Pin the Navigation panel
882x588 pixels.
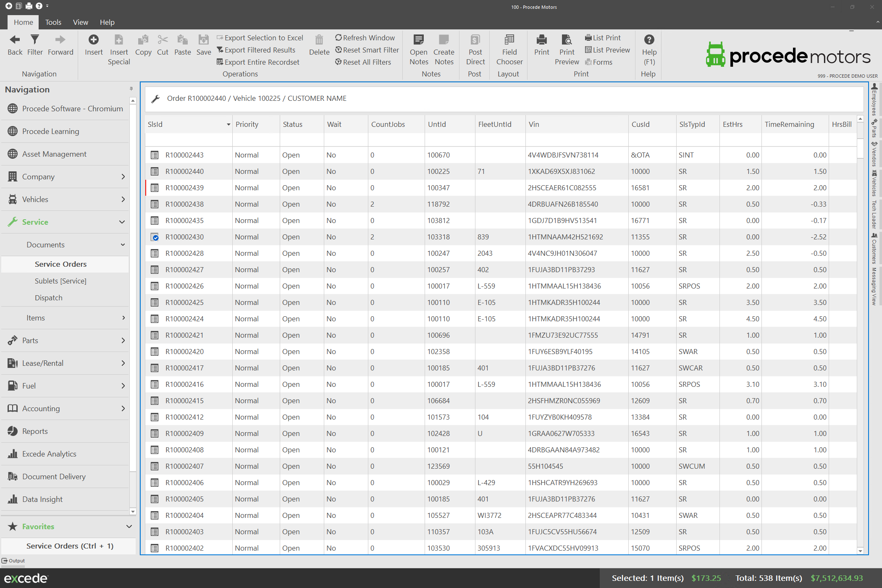click(x=131, y=89)
